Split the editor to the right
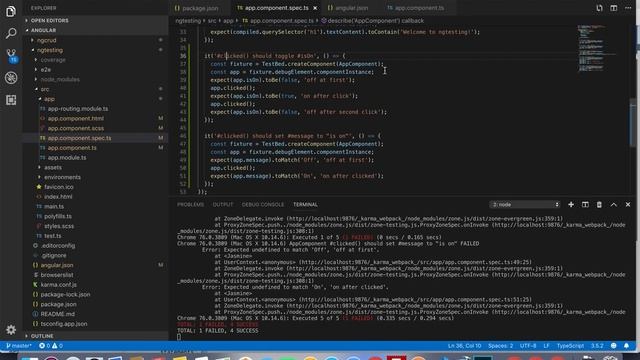This screenshot has width=640, height=360. [613, 8]
